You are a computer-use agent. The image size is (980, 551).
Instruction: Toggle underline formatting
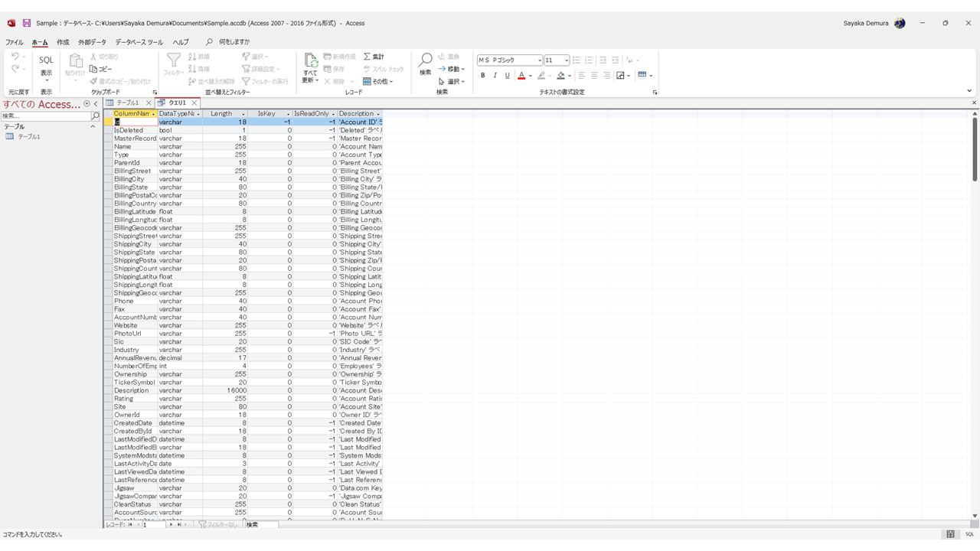point(508,75)
